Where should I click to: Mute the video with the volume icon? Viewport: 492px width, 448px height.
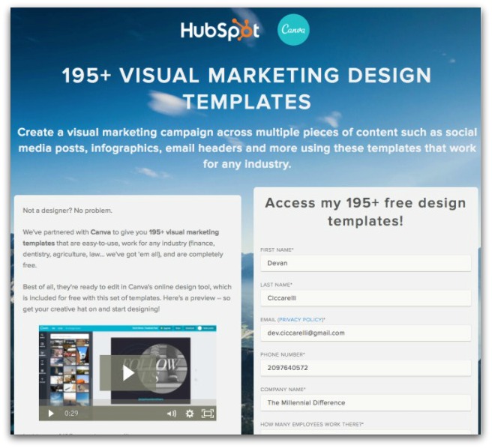172,414
